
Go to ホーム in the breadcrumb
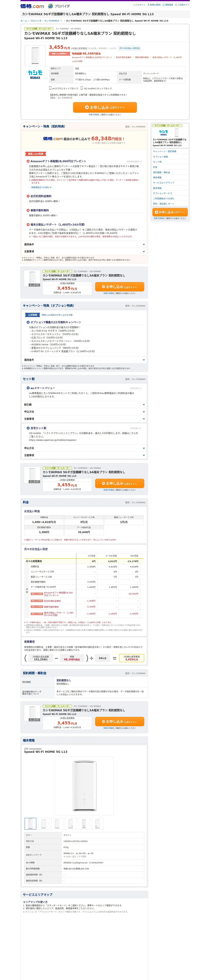(24, 21)
